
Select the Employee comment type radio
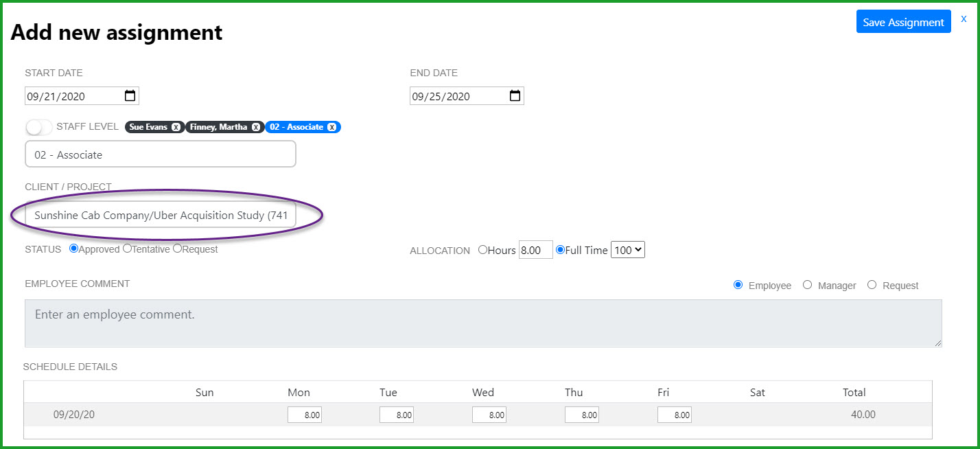pos(738,285)
